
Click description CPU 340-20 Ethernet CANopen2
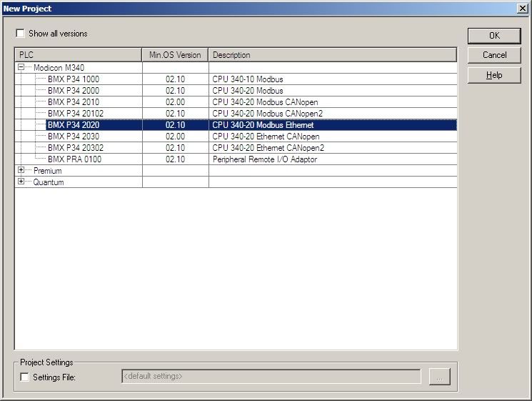[268, 148]
